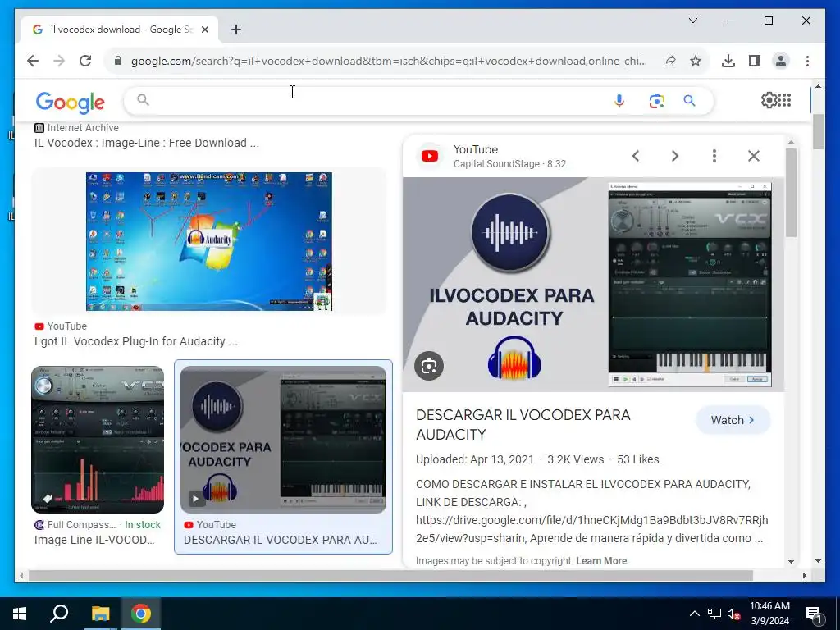Go to Google homepage via logo
This screenshot has height=630, width=840.
click(x=71, y=102)
